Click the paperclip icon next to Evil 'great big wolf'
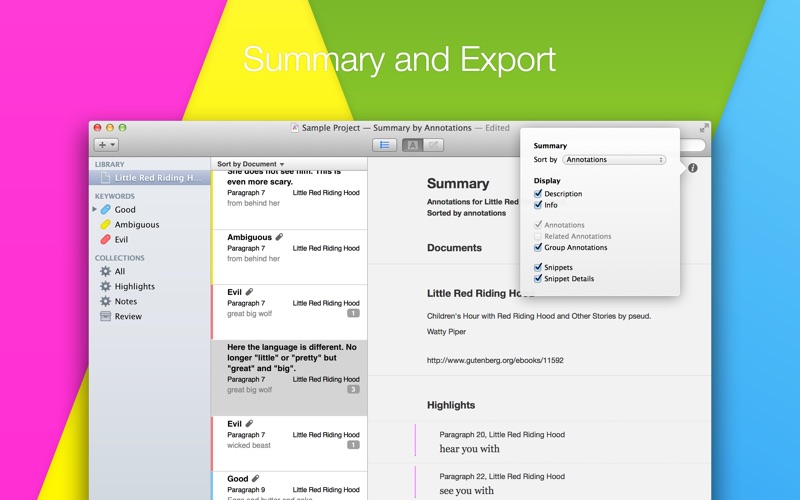Viewport: 800px width, 500px height. pos(249,292)
